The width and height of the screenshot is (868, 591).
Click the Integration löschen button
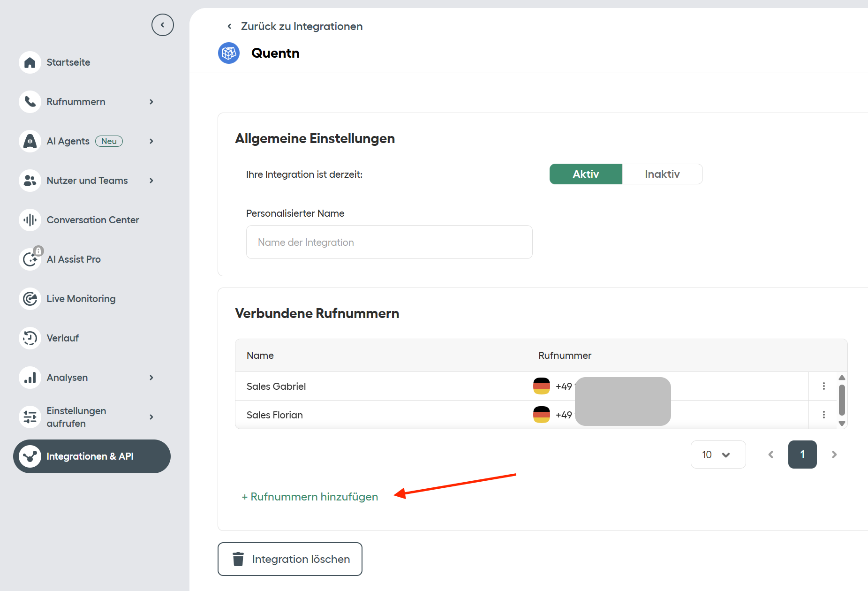pyautogui.click(x=290, y=559)
